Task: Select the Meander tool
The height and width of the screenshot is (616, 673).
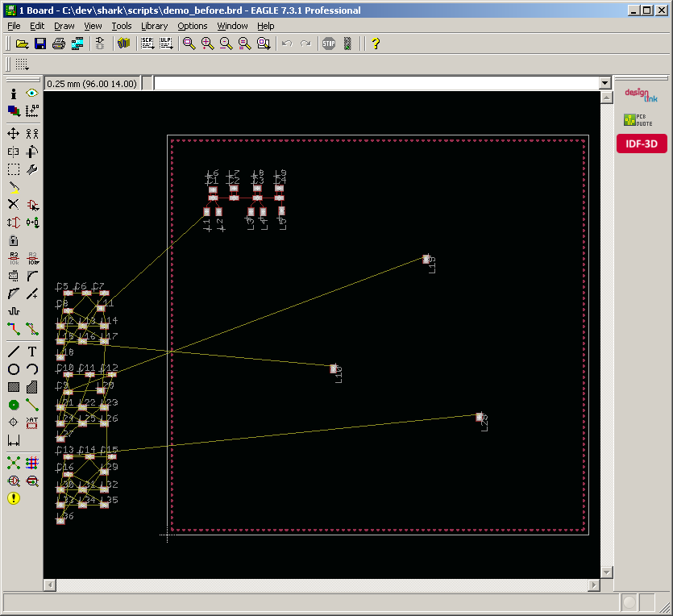Action: pos(14,311)
